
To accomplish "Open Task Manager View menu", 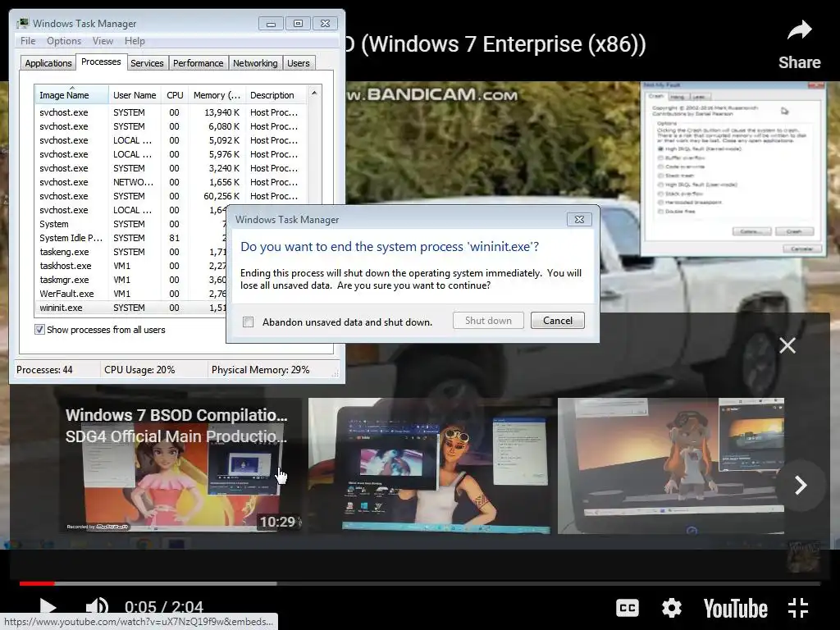I will click(103, 41).
